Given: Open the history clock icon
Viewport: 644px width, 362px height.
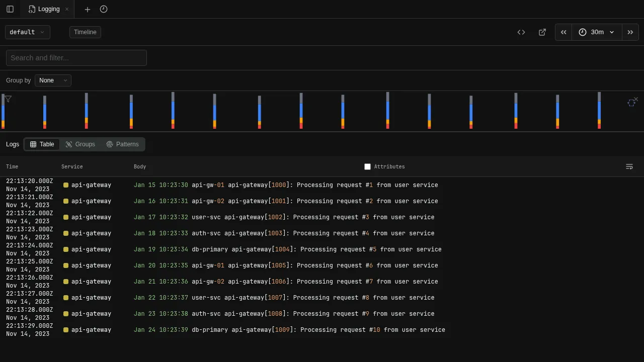Looking at the screenshot, I should (x=104, y=9).
